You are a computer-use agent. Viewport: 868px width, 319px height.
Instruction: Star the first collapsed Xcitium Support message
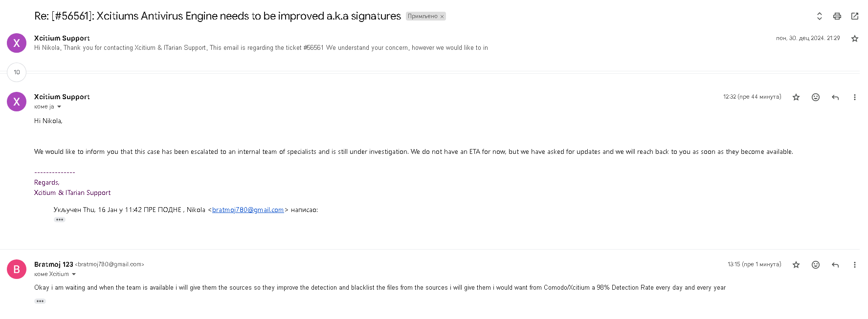pos(855,39)
